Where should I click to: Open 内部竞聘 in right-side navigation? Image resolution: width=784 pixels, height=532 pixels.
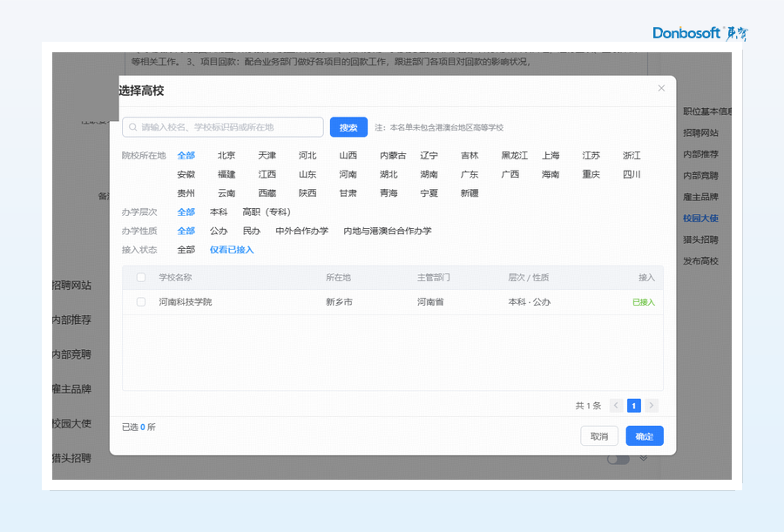coord(700,176)
